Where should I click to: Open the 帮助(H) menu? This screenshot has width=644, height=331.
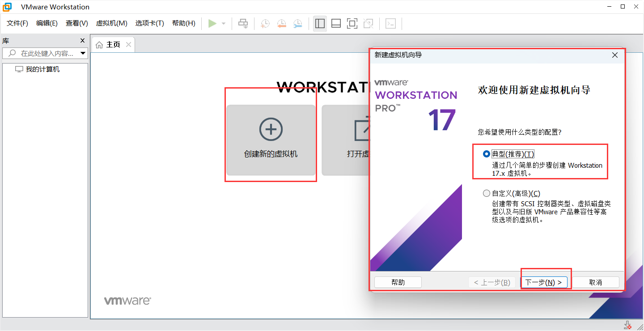click(x=184, y=23)
